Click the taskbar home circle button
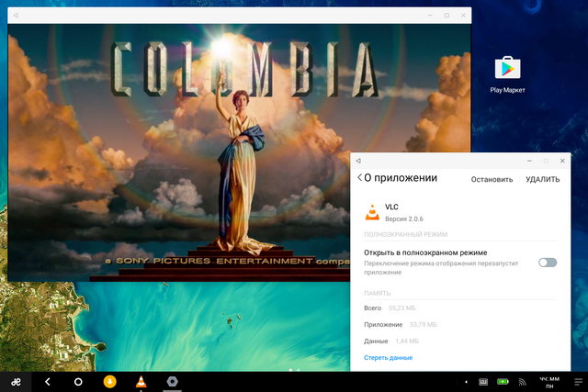 click(78, 382)
